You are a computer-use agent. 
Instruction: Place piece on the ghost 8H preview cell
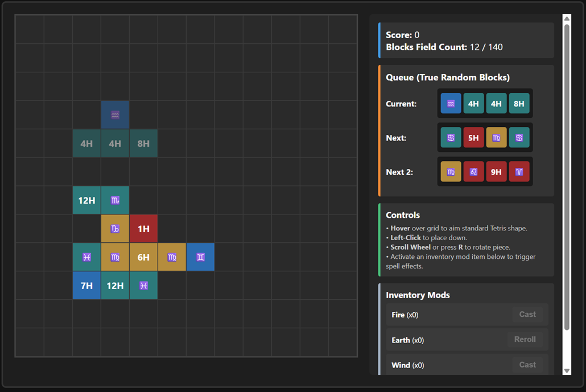click(x=143, y=143)
